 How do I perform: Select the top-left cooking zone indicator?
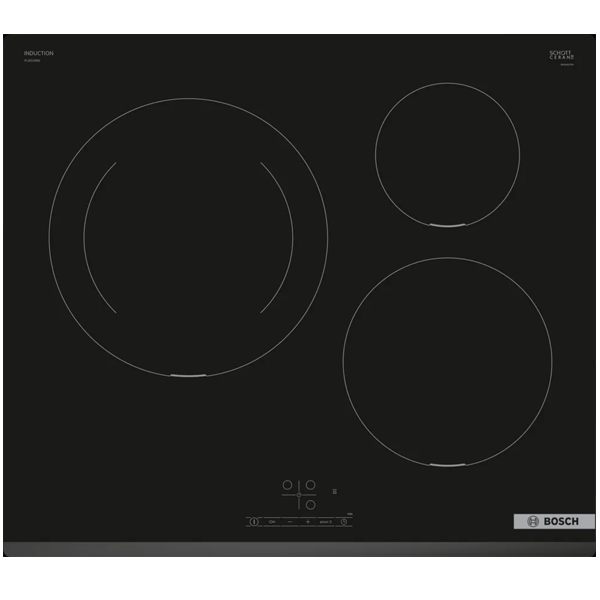(287, 485)
